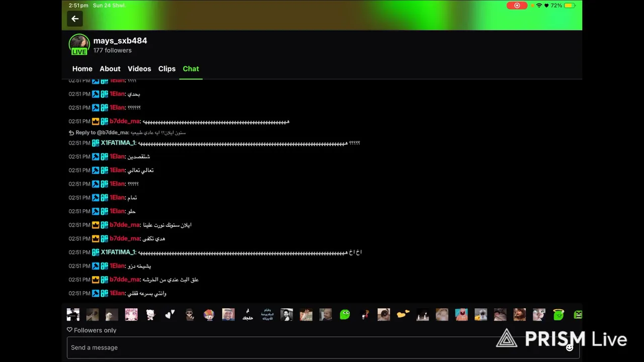Insert the pink-haired anime girl emote
Screen dimensions: 644x362
131,315
